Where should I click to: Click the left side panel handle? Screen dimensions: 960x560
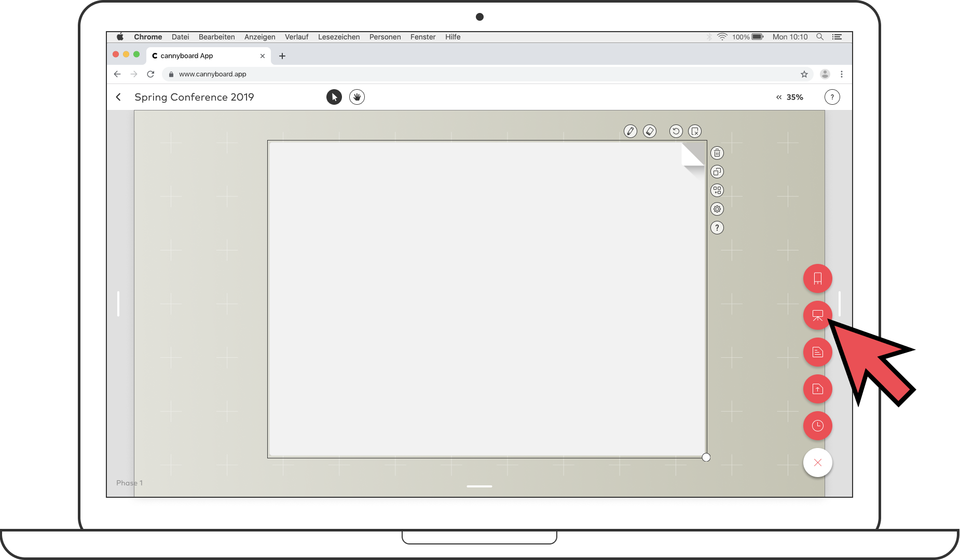[118, 304]
